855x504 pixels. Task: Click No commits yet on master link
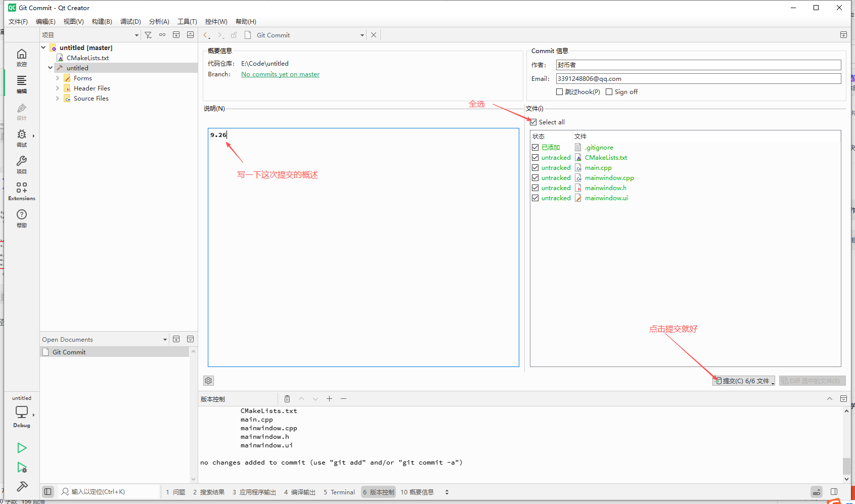click(280, 74)
